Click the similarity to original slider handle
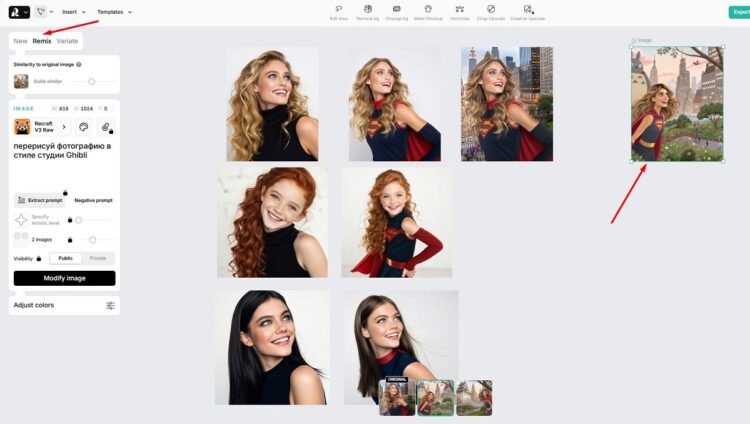Viewport: 750px width, 424px height. [91, 81]
